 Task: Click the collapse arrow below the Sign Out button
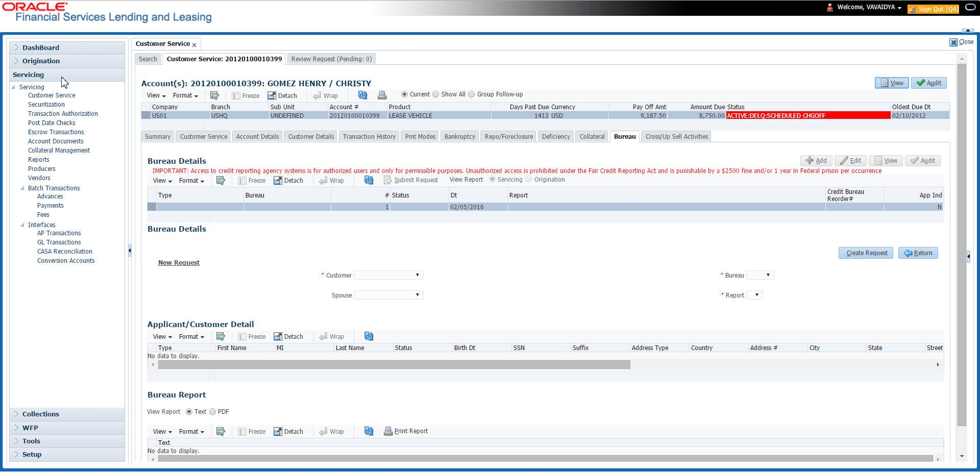967,31
